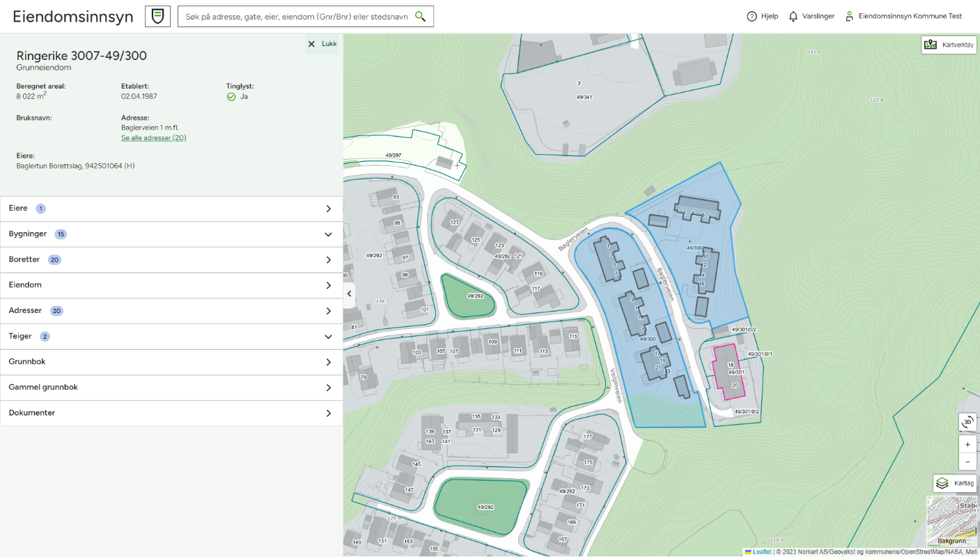Click the Eiendomsinnsyn logo title
The width and height of the screenshot is (980, 557).
73,17
